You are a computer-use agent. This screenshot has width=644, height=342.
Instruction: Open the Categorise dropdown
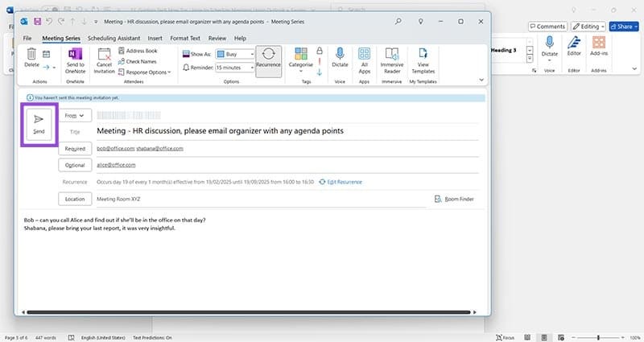[300, 60]
